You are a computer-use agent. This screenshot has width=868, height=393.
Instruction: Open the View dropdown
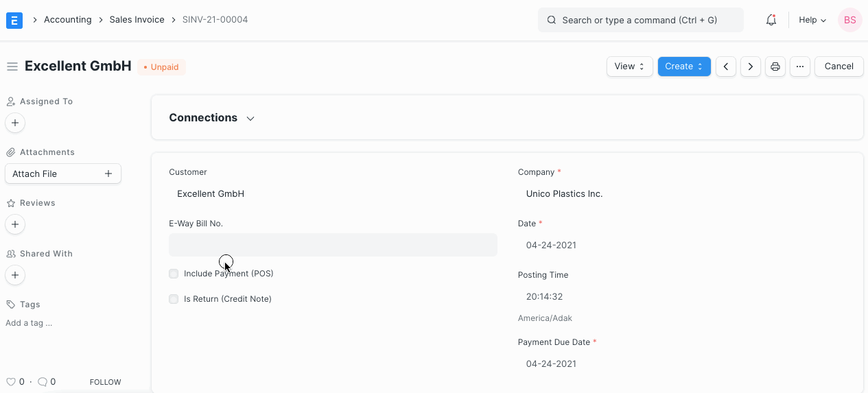pyautogui.click(x=629, y=67)
